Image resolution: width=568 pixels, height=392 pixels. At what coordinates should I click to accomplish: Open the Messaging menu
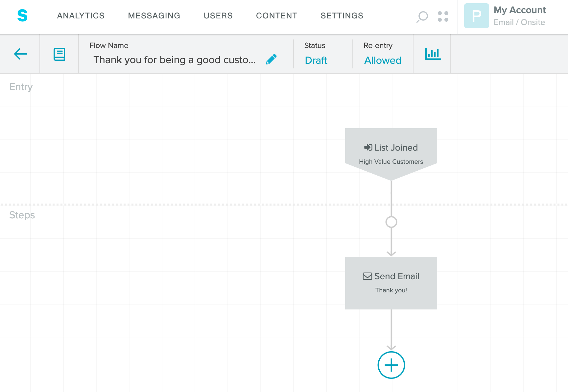point(154,16)
